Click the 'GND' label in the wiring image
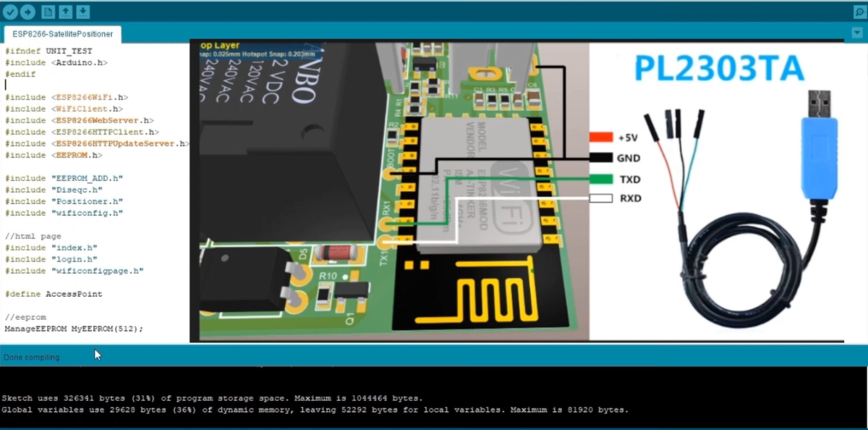Image resolution: width=868 pixels, height=430 pixels. 629,157
